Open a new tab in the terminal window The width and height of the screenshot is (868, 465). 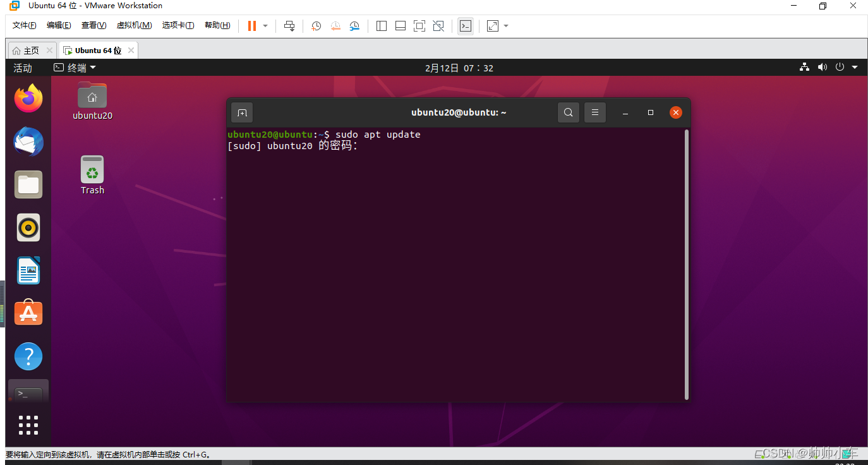[242, 112]
